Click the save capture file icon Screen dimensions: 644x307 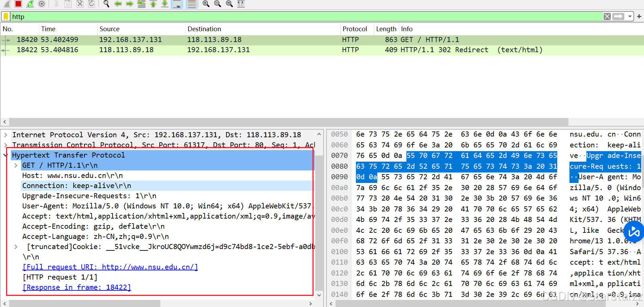(68, 4)
